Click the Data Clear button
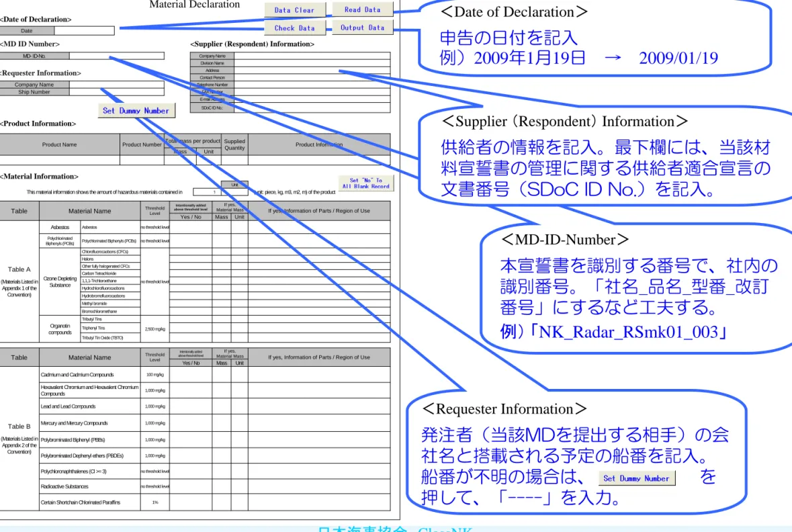This screenshot has width=792, height=532. pos(295,9)
